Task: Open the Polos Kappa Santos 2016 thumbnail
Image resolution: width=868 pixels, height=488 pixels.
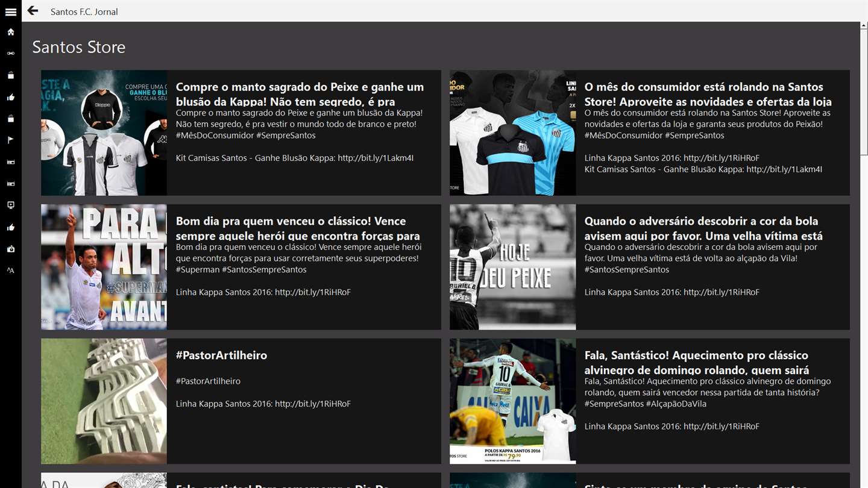Action: (x=512, y=401)
